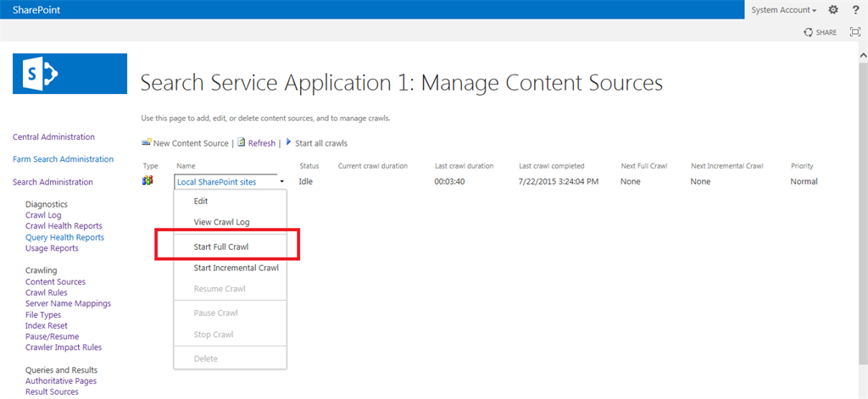
Task: Open Farm Search Administration link
Action: click(x=63, y=159)
